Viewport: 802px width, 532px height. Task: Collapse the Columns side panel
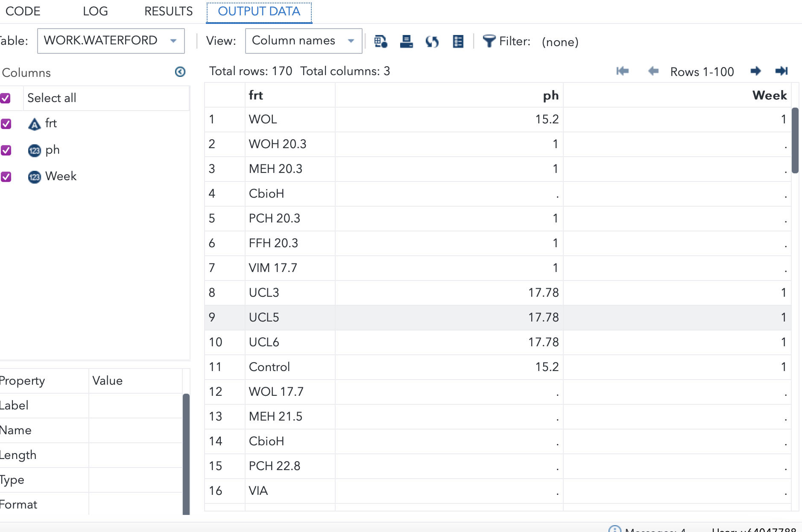180,72
